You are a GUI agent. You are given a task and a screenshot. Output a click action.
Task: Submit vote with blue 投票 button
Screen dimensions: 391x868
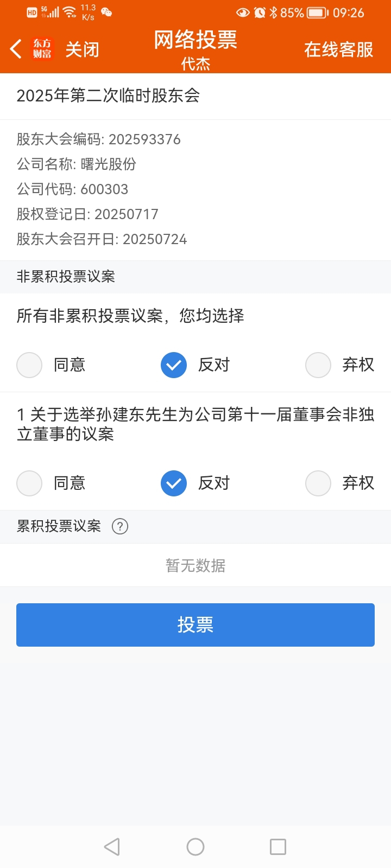(x=195, y=625)
